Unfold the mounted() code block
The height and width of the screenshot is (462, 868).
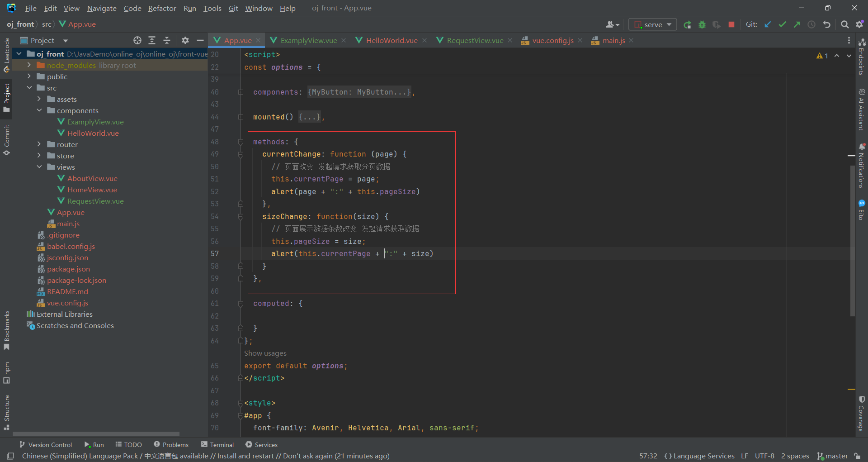coord(241,117)
